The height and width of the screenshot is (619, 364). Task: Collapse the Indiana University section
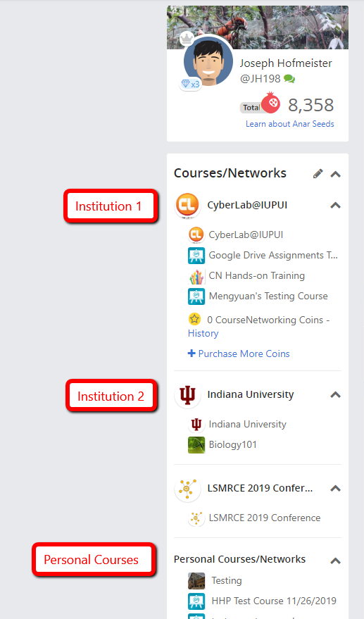tap(336, 395)
